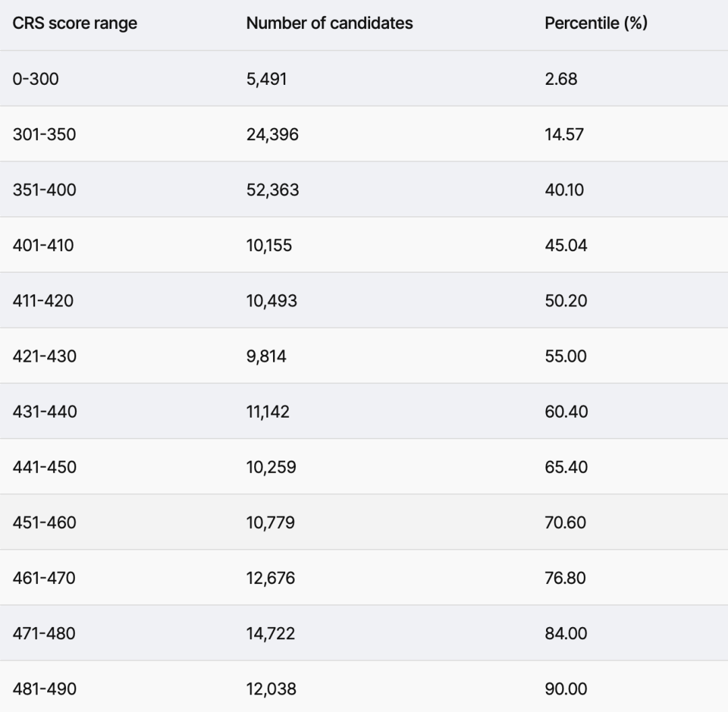728x712 pixels.
Task: Click the 9,814 candidates value
Action: point(266,356)
